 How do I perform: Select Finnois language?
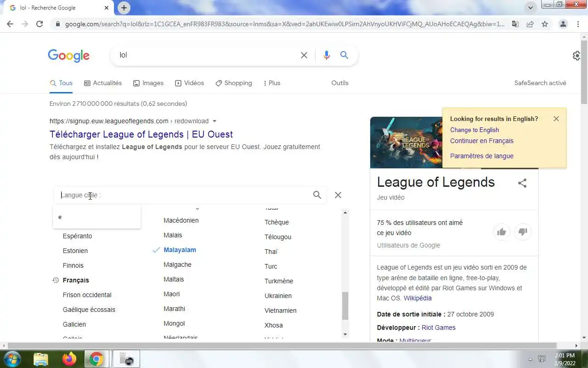73,266
